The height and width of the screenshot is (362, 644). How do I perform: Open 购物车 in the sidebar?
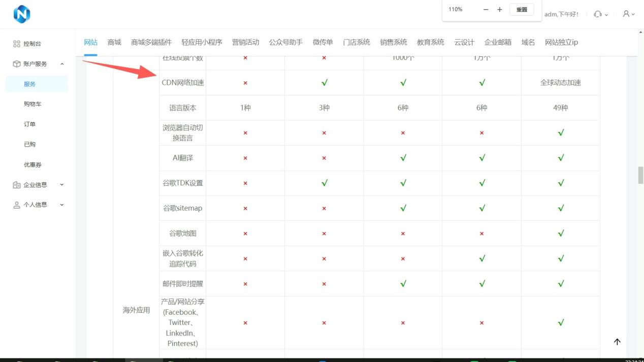[33, 104]
